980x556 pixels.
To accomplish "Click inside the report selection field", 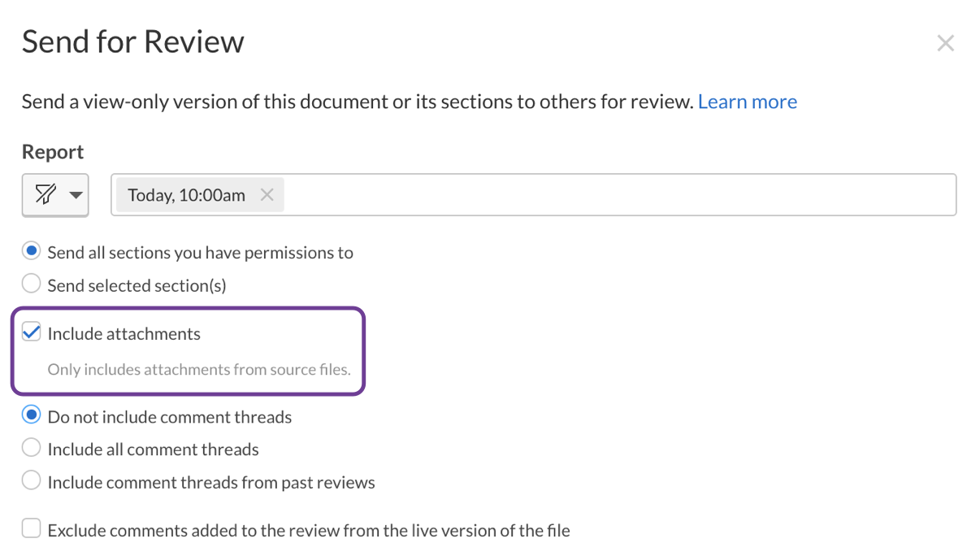I will [x=569, y=194].
